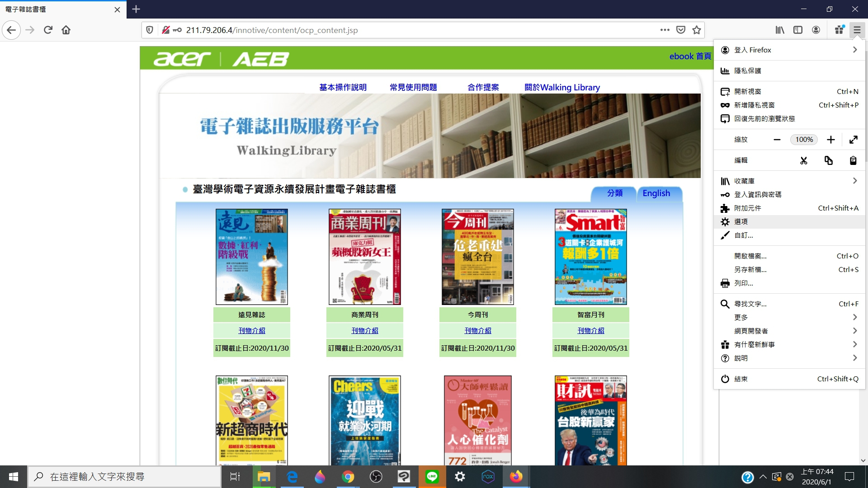This screenshot has width=868, height=488.
Task: Open 遠見雜誌 magazine cover
Action: tap(252, 257)
